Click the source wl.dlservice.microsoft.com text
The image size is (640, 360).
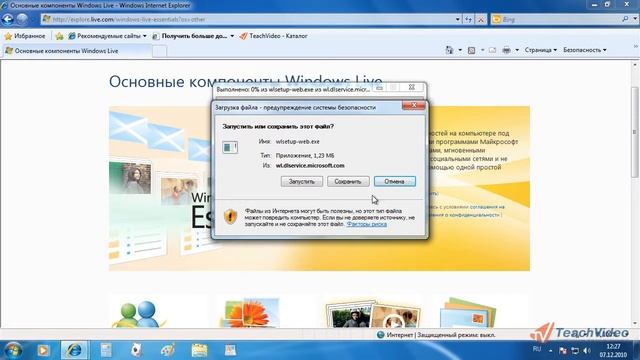click(x=310, y=165)
